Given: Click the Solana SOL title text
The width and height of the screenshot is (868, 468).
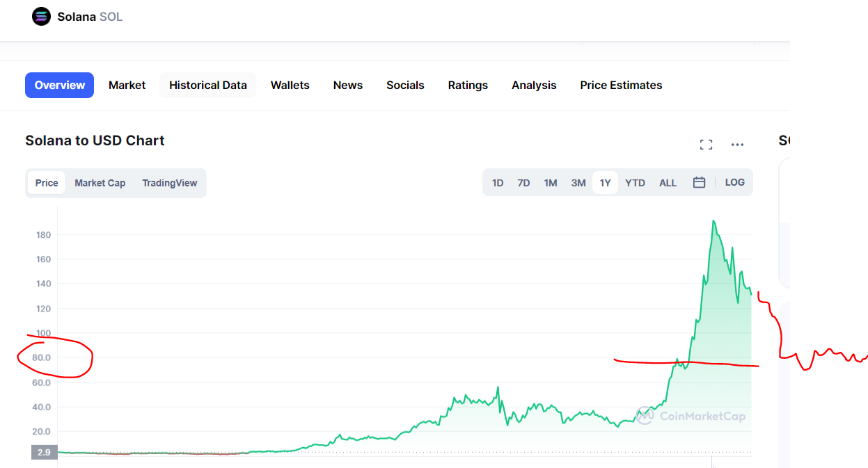Looking at the screenshot, I should click(x=90, y=17).
